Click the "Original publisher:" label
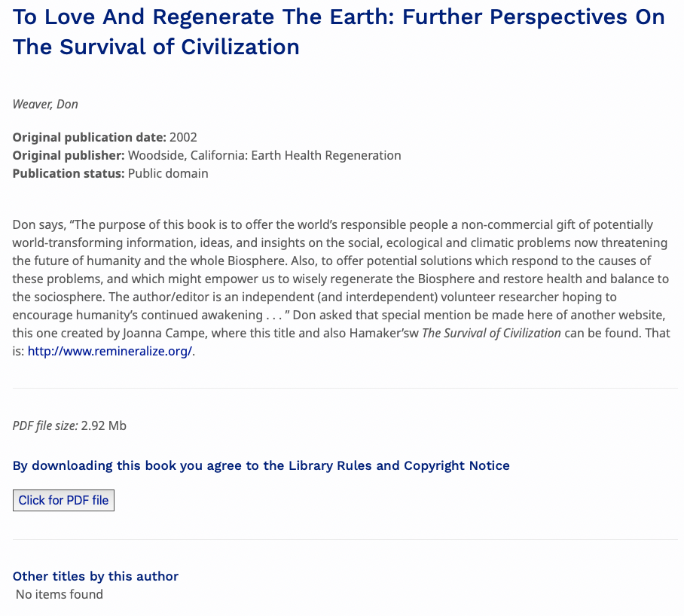The image size is (684, 616). (x=69, y=155)
